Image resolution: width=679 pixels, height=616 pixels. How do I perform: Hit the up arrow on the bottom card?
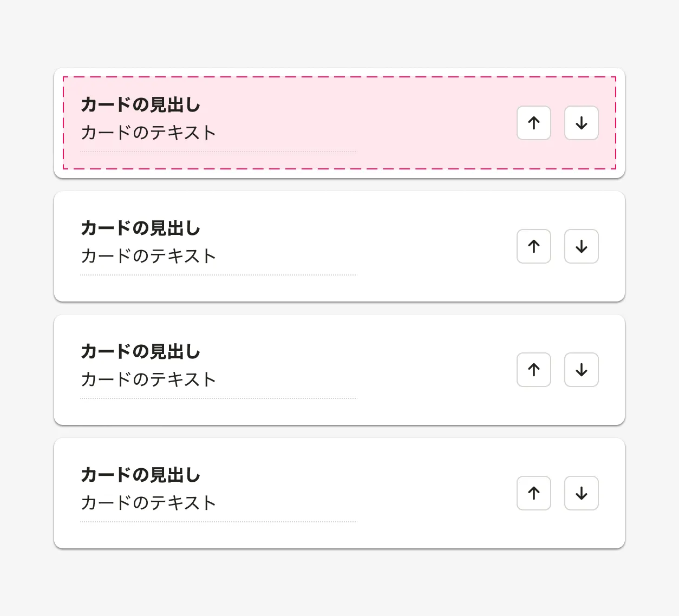point(534,493)
